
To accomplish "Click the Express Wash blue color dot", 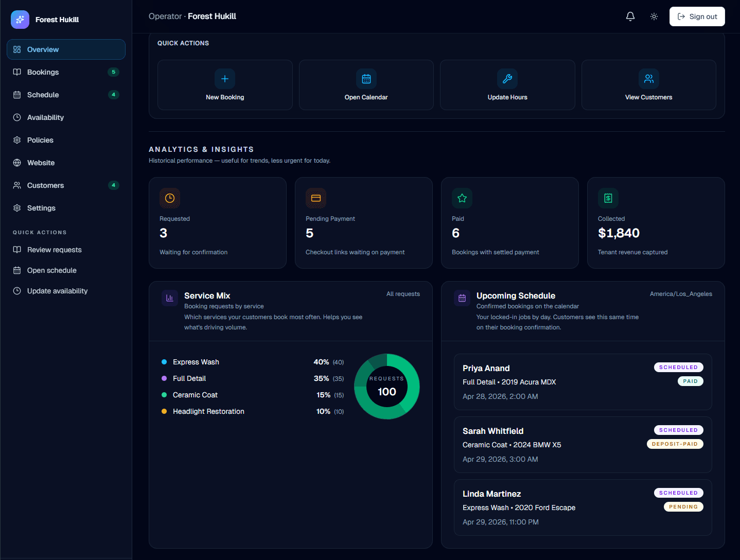I will pos(164,362).
